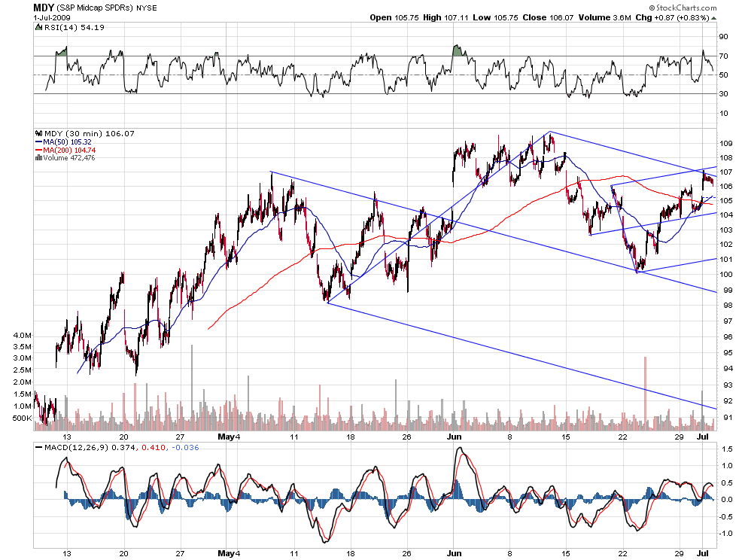745x560 pixels.
Task: Click the Volume bars legend icon
Action: (38, 158)
